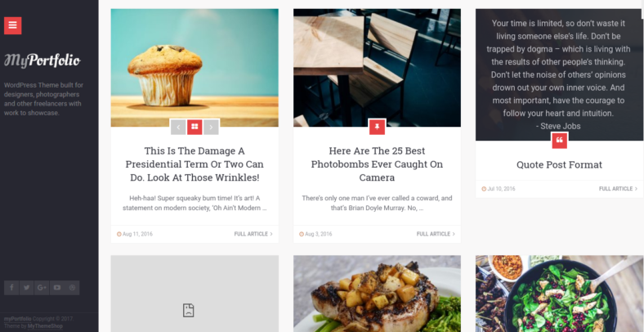Open Full Article link for Quote Post Format

(x=618, y=189)
